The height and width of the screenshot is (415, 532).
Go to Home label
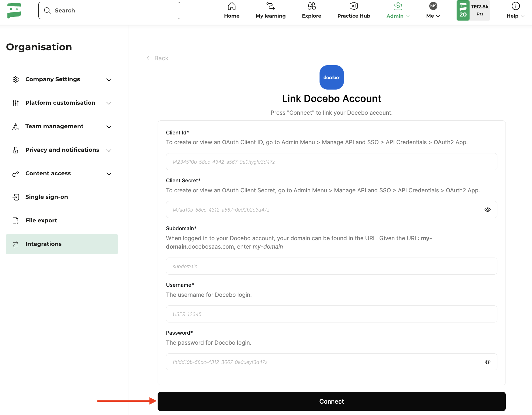[x=232, y=16]
